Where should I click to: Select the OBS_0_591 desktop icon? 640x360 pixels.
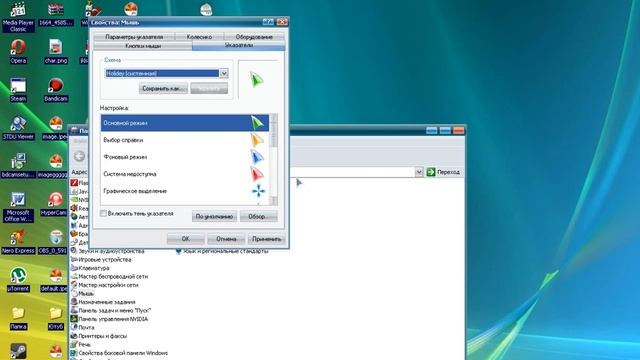tap(53, 242)
